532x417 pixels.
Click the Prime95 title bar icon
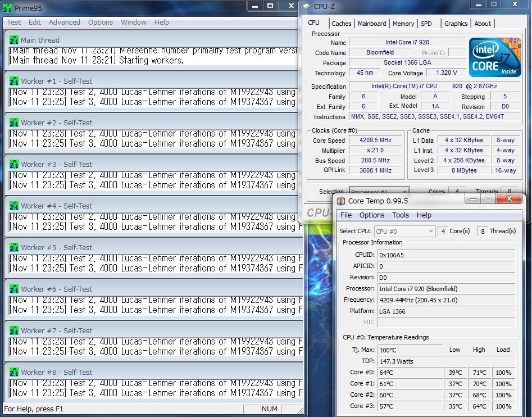click(8, 7)
